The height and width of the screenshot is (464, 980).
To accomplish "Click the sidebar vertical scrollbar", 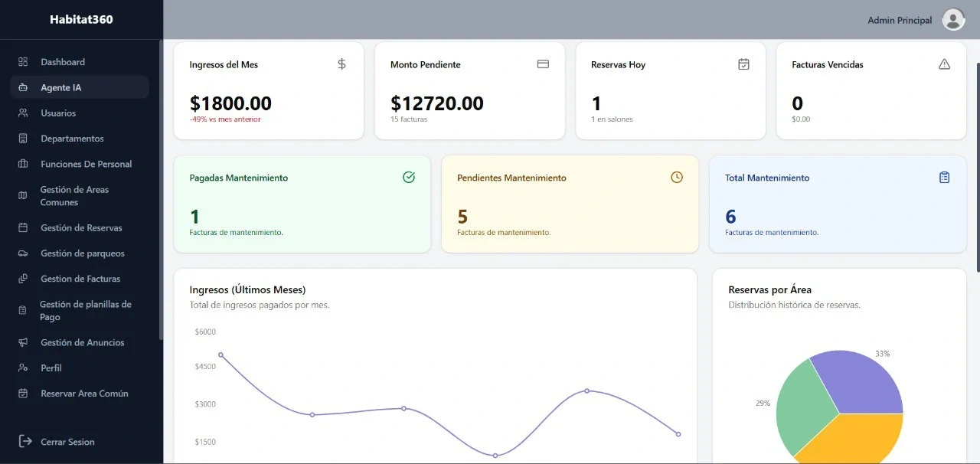I will pos(160,191).
